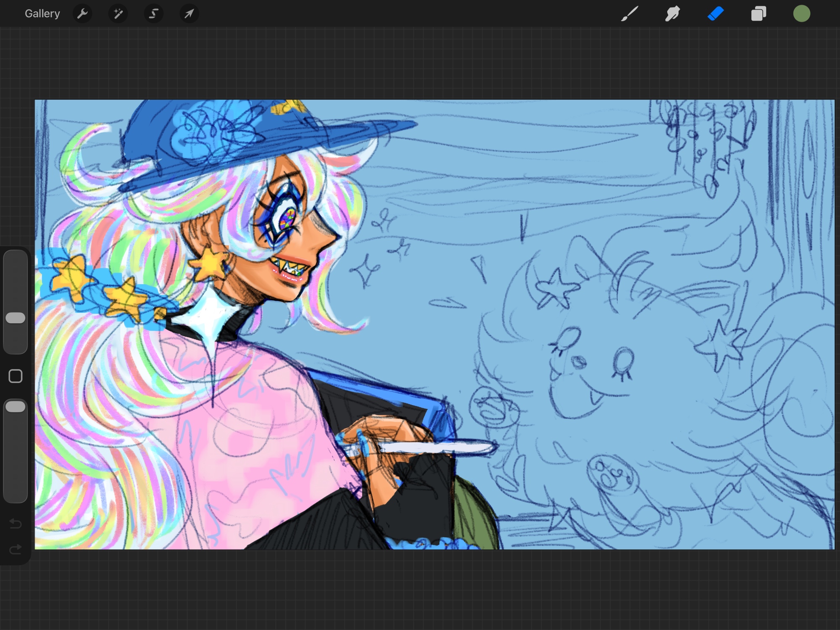Open the Layers panel

(759, 14)
